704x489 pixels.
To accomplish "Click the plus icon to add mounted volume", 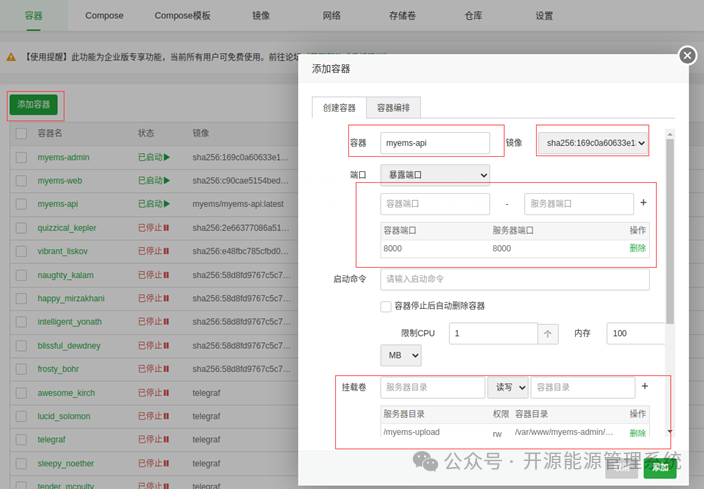I will coord(645,386).
